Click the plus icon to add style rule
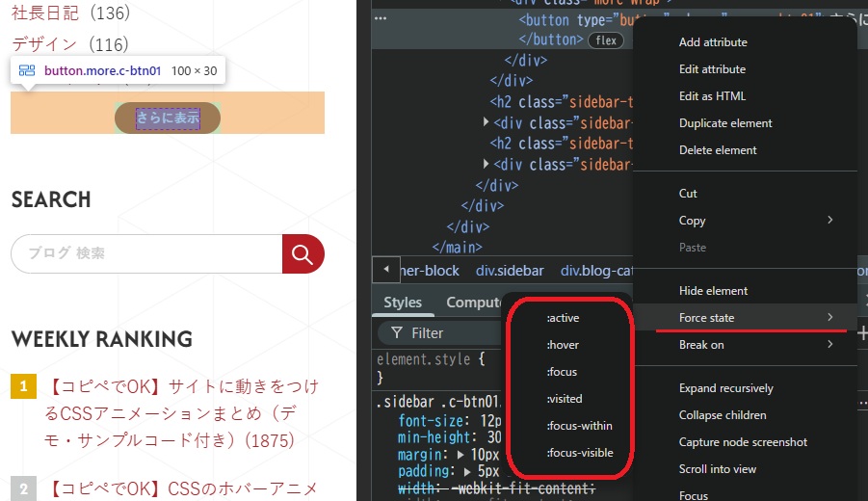Viewport: 868px width, 501px height. click(862, 333)
